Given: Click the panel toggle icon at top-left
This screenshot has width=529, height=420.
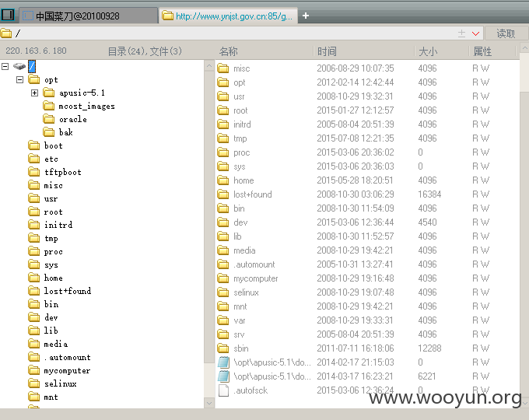Looking at the screenshot, I should 8,15.
